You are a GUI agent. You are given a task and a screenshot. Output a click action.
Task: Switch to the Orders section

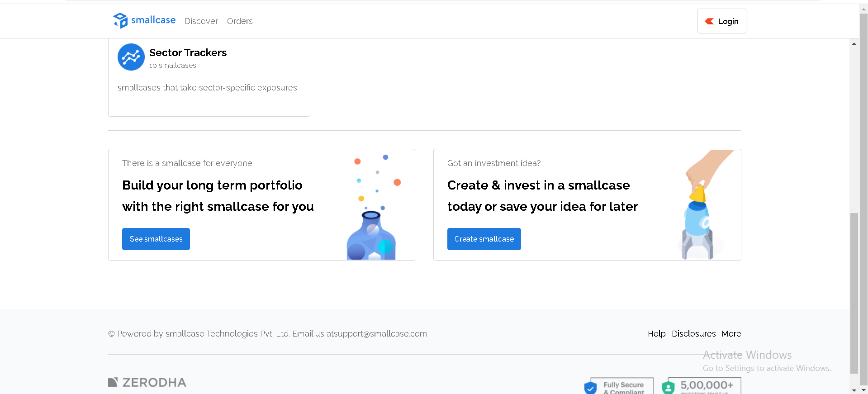pyautogui.click(x=240, y=21)
